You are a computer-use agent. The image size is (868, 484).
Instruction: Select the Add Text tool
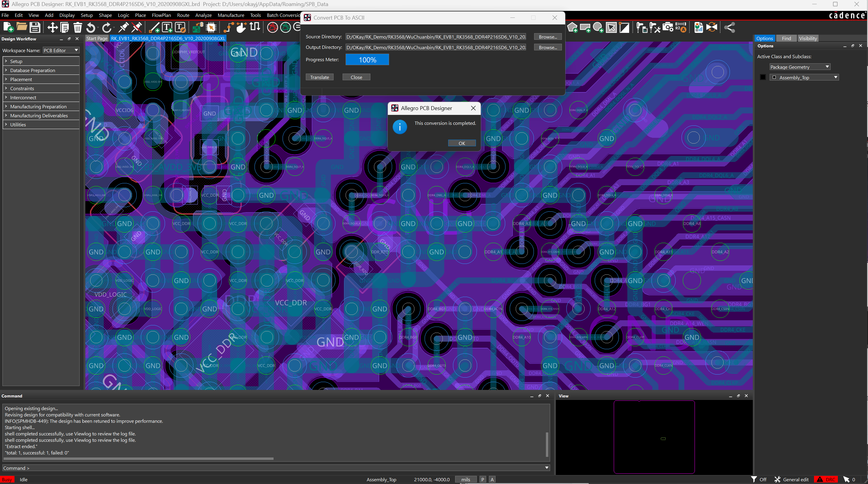167,27
